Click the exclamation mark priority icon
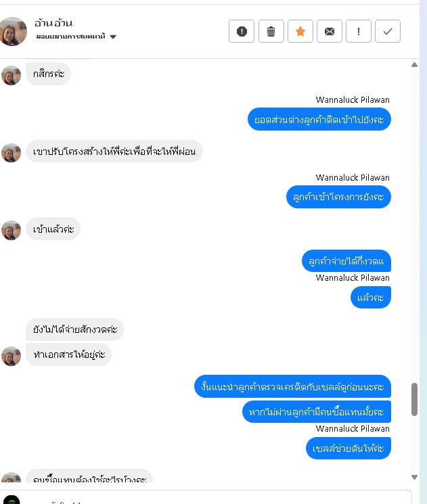Image resolution: width=427 pixels, height=504 pixels. (359, 31)
